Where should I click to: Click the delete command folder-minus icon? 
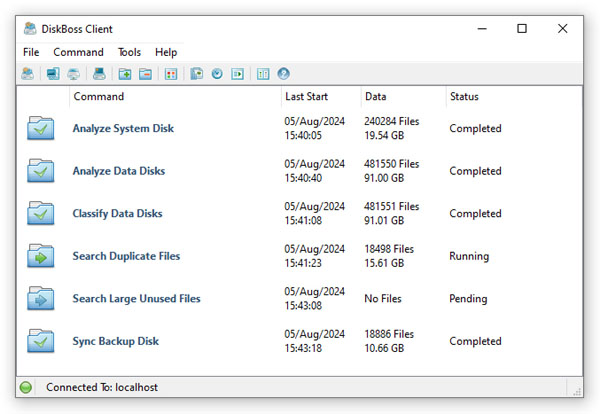[x=145, y=73]
